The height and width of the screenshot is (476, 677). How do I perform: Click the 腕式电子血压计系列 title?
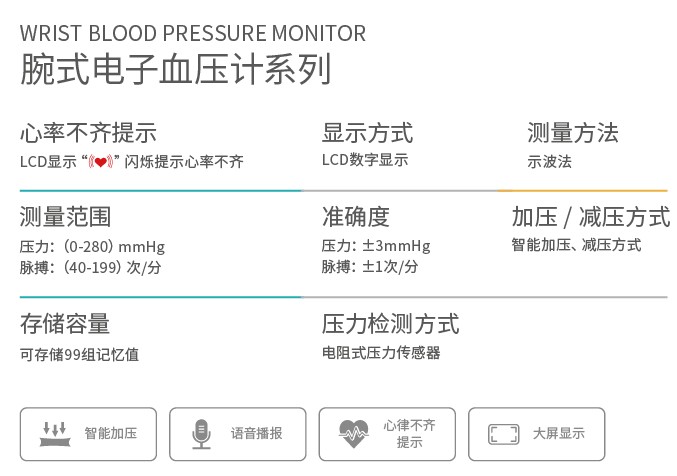[176, 69]
